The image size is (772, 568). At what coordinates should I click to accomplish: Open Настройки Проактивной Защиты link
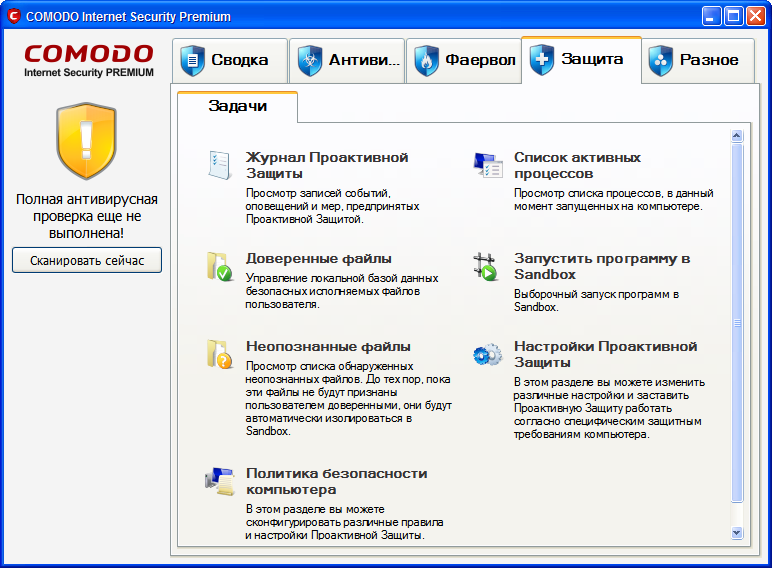click(x=606, y=354)
